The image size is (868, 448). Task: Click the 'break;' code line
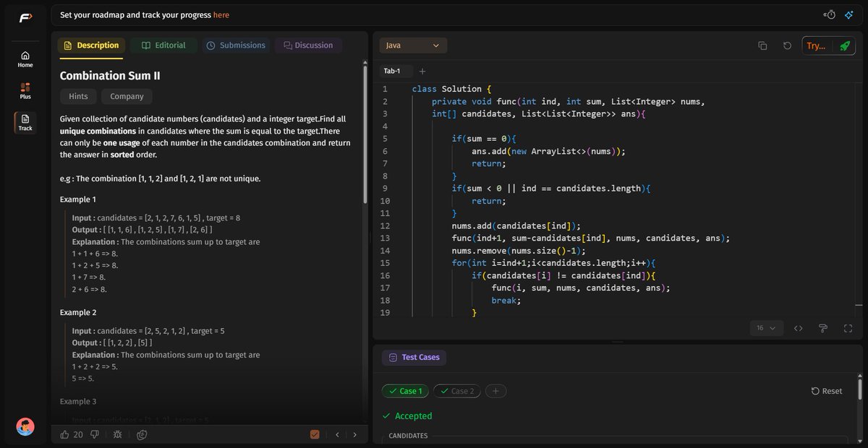506,300
